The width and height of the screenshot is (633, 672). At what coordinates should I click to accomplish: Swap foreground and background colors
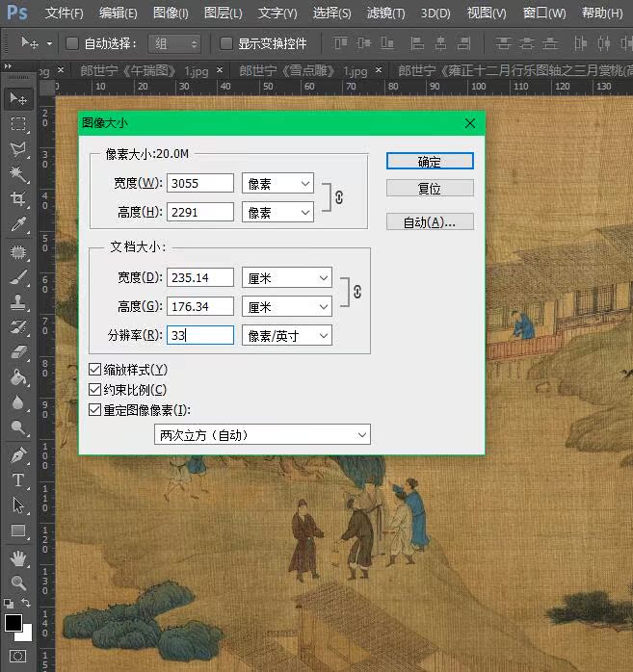(x=26, y=603)
